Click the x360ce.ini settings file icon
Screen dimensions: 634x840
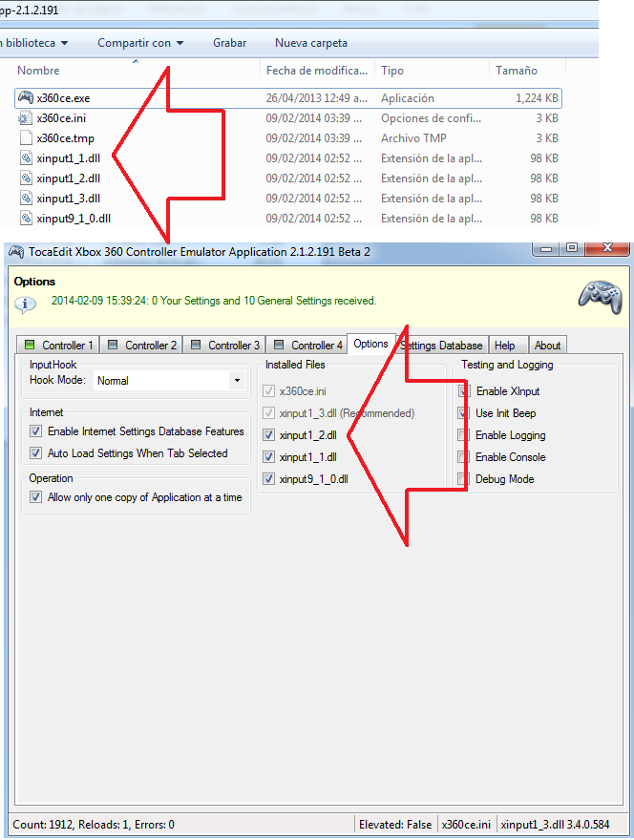click(x=26, y=117)
